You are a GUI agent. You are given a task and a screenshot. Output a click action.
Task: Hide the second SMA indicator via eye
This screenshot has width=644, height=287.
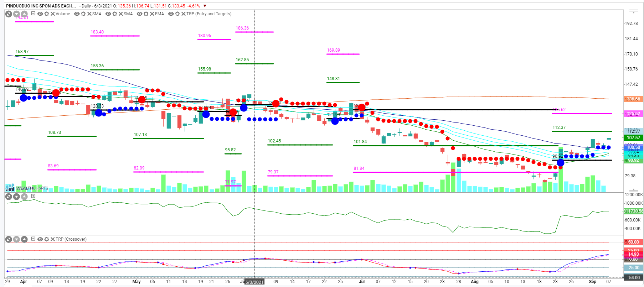(108, 14)
